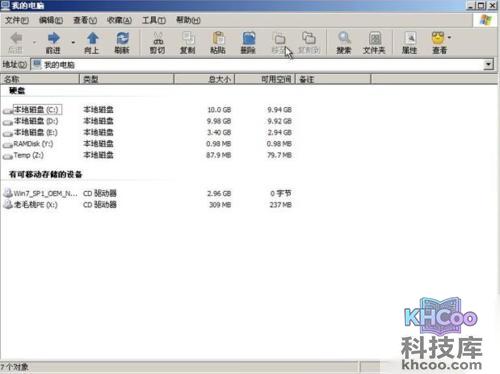This screenshot has width=500, height=374.
Task: Sort by the 名称 column header
Action: click(x=40, y=79)
